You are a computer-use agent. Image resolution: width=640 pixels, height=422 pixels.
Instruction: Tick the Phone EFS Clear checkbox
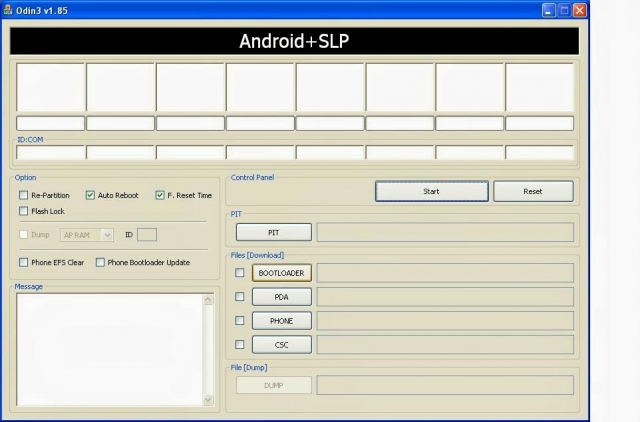click(24, 262)
